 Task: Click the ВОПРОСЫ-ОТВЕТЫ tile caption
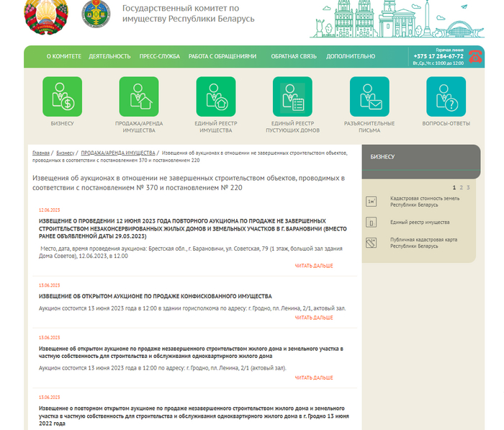[x=446, y=123]
